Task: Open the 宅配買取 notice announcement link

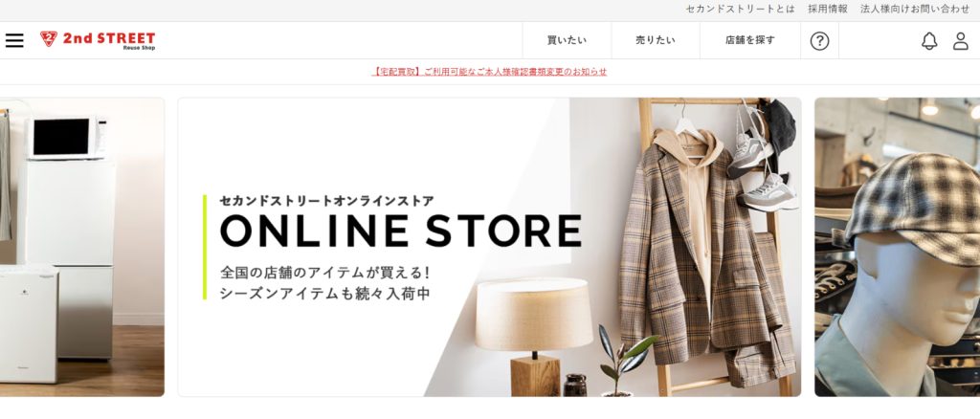Action: (x=489, y=72)
